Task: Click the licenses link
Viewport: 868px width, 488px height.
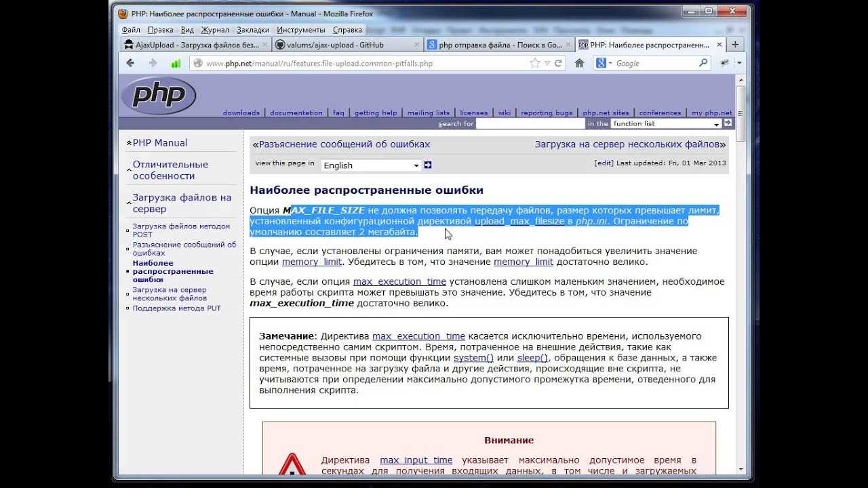Action: coord(474,113)
